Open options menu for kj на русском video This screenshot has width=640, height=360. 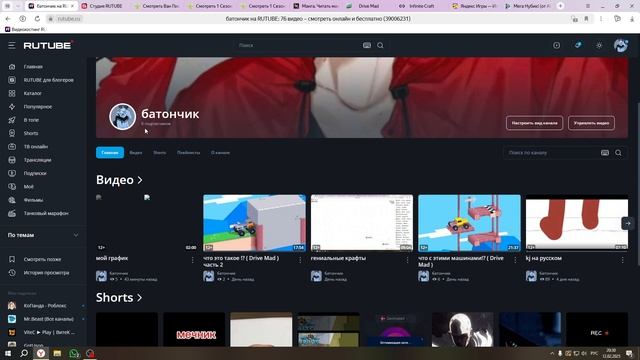(622, 260)
